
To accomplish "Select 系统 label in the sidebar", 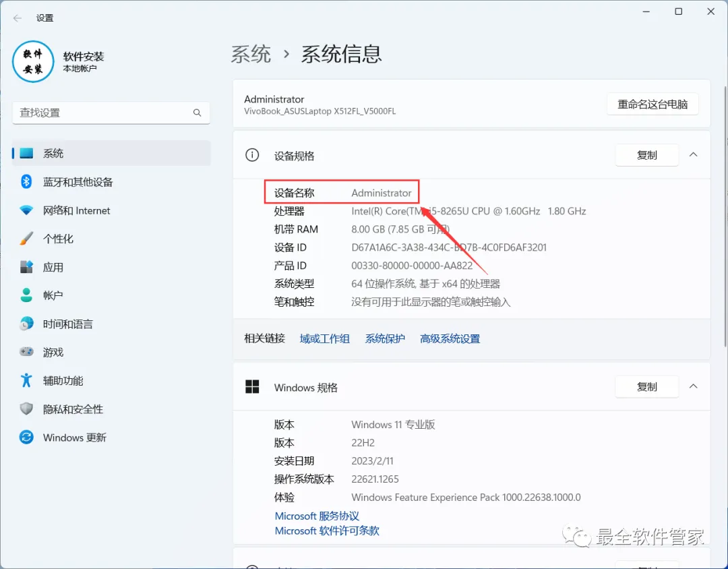I will click(53, 153).
